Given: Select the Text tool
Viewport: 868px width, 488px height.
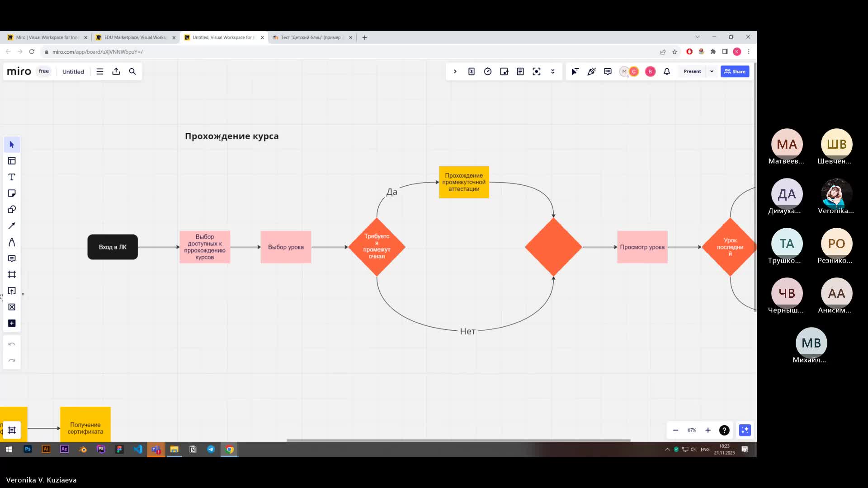Looking at the screenshot, I should 12,177.
